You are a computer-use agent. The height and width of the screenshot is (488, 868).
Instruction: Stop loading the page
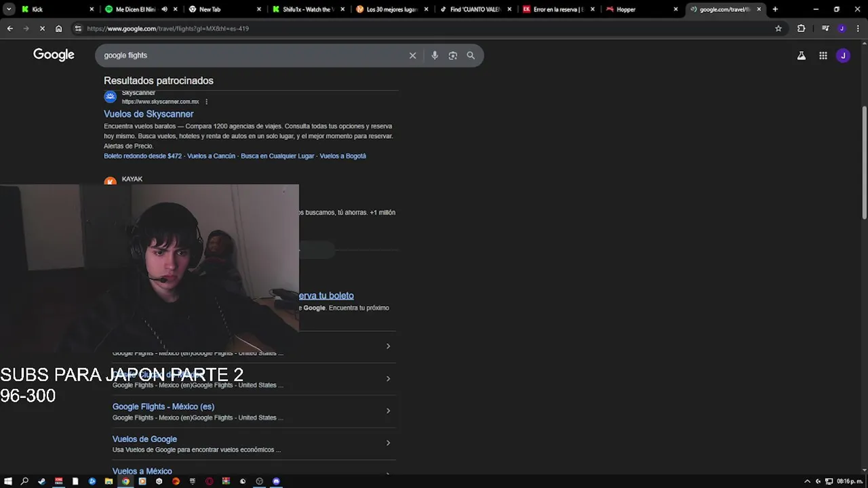coord(42,28)
